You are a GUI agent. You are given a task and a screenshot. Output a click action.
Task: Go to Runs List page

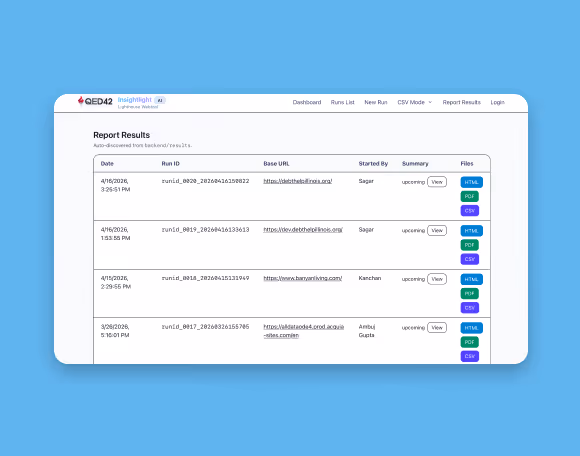342,102
